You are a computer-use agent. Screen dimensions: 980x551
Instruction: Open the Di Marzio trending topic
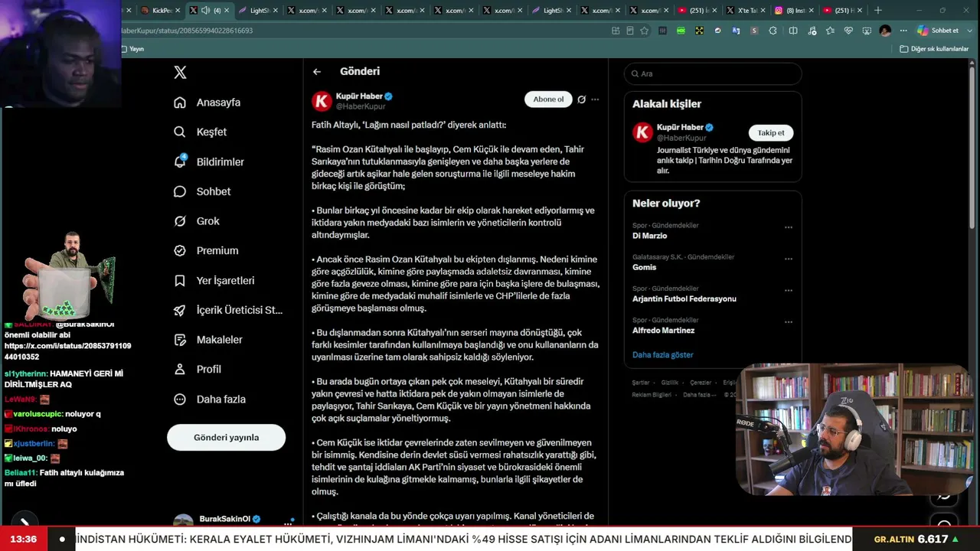[x=650, y=236]
